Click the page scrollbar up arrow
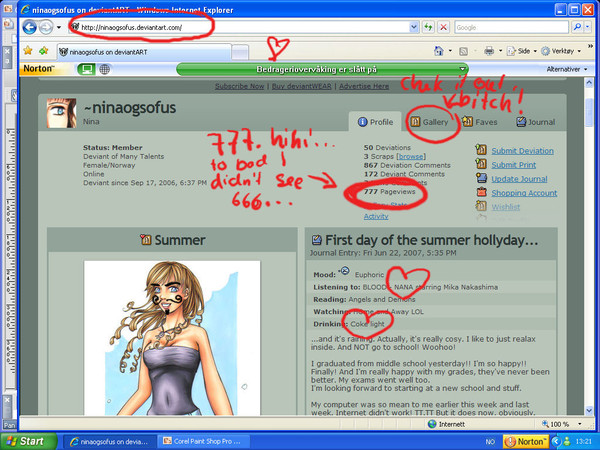The image size is (600, 450). [x=589, y=83]
